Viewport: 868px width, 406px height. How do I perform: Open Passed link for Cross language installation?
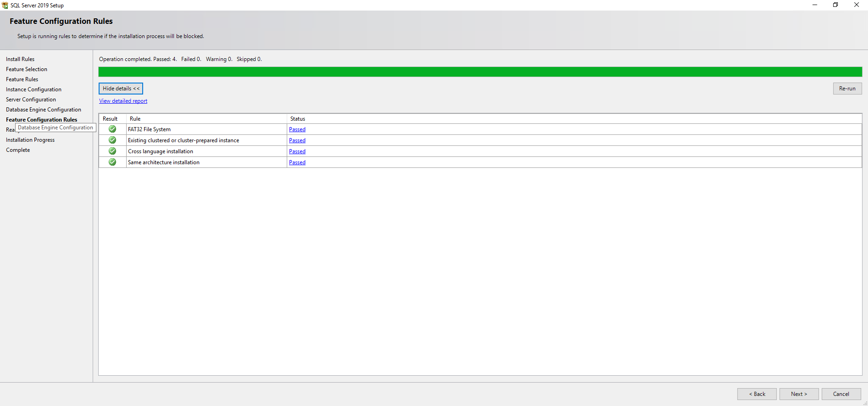click(297, 151)
